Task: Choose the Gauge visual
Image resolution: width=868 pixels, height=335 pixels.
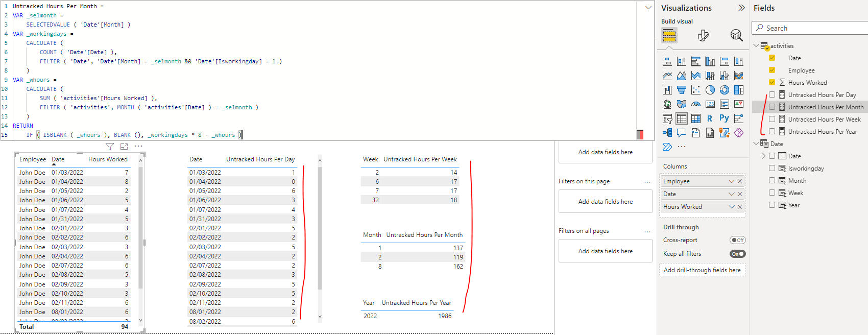Action: coord(695,104)
